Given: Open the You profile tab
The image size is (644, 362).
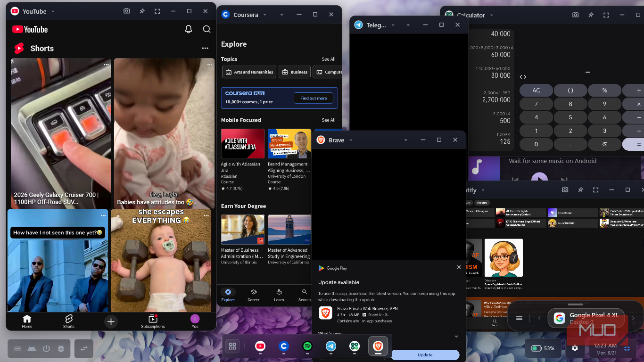Looking at the screenshot, I should coord(195,321).
